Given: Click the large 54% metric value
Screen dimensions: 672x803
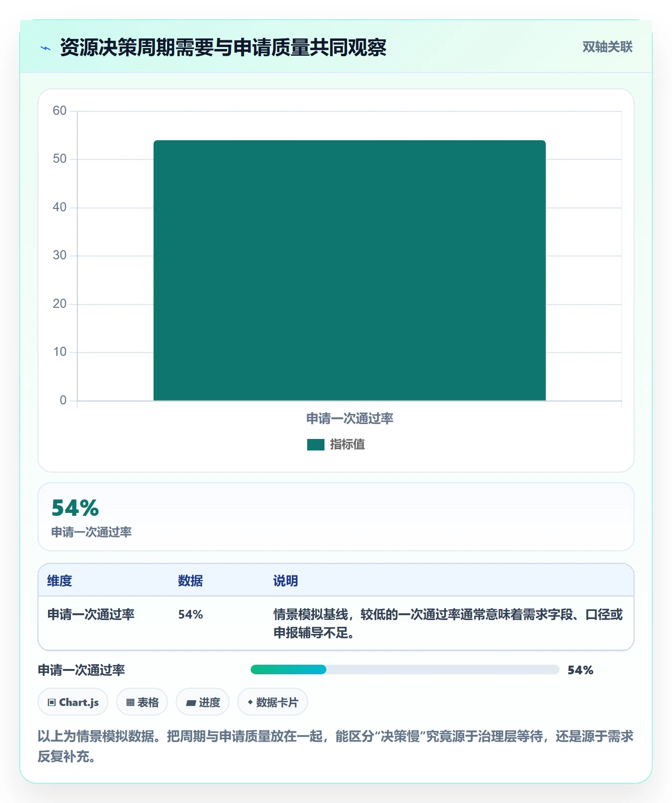Looking at the screenshot, I should [x=75, y=508].
